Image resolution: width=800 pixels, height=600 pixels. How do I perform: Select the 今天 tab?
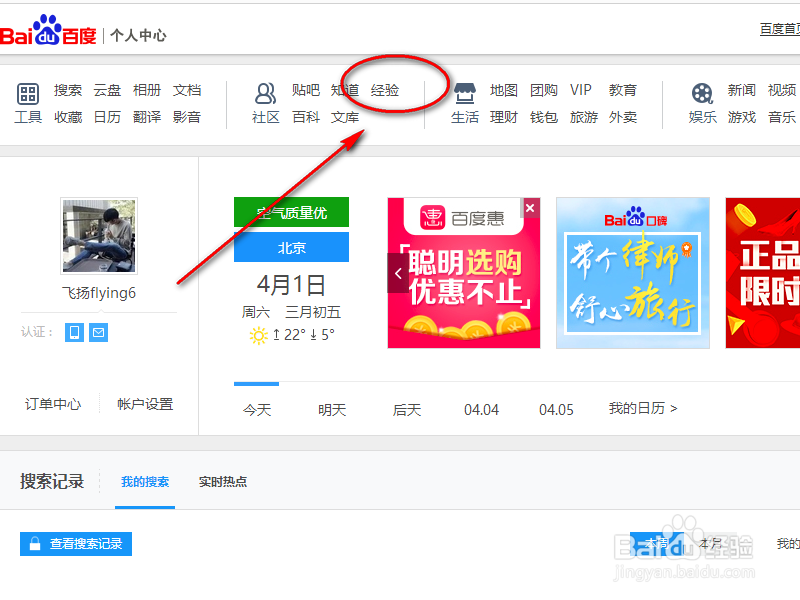point(257,410)
